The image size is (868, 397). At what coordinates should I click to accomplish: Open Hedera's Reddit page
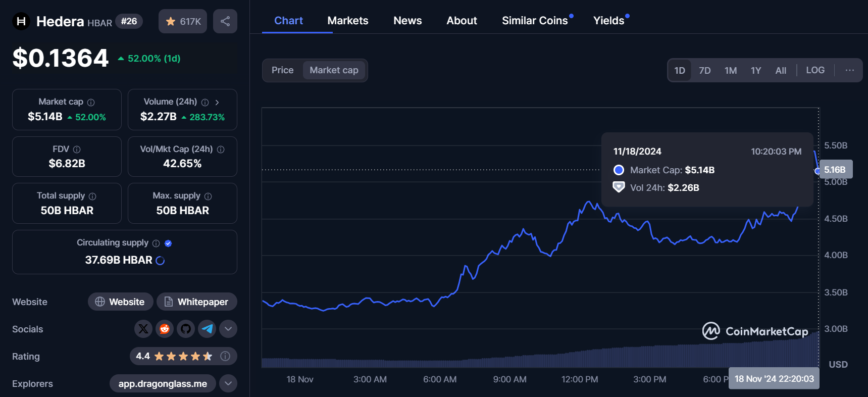click(x=165, y=329)
